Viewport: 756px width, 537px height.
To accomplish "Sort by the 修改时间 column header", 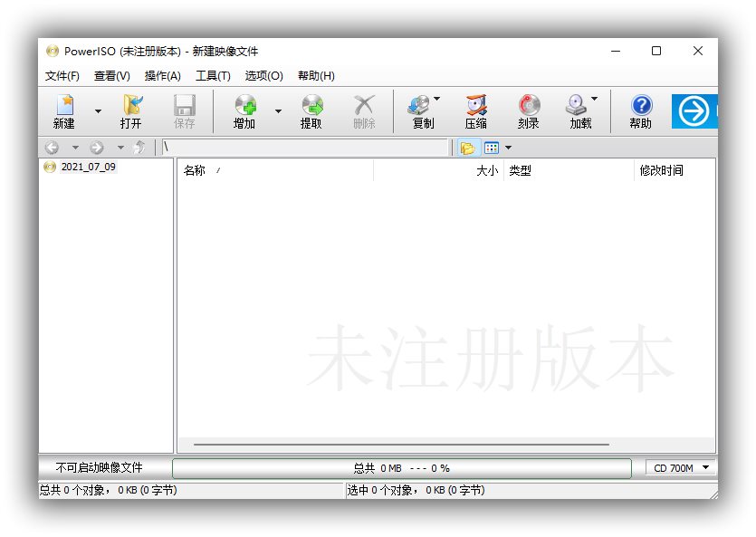I will pos(675,170).
